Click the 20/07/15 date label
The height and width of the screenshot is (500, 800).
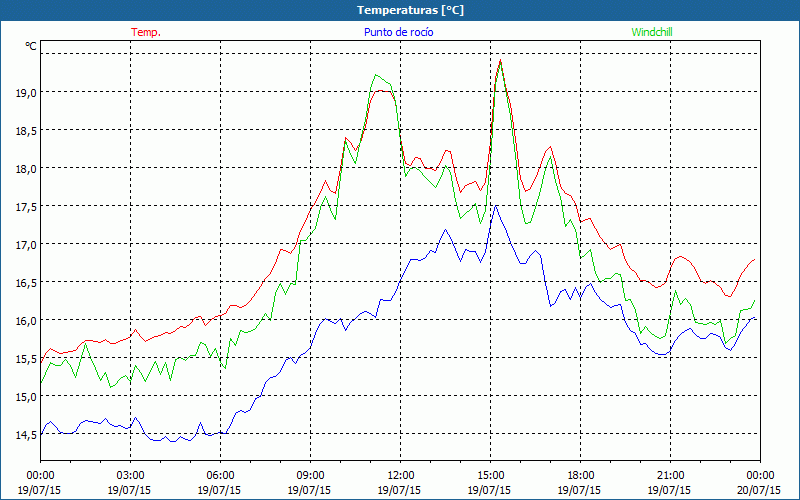coord(759,490)
